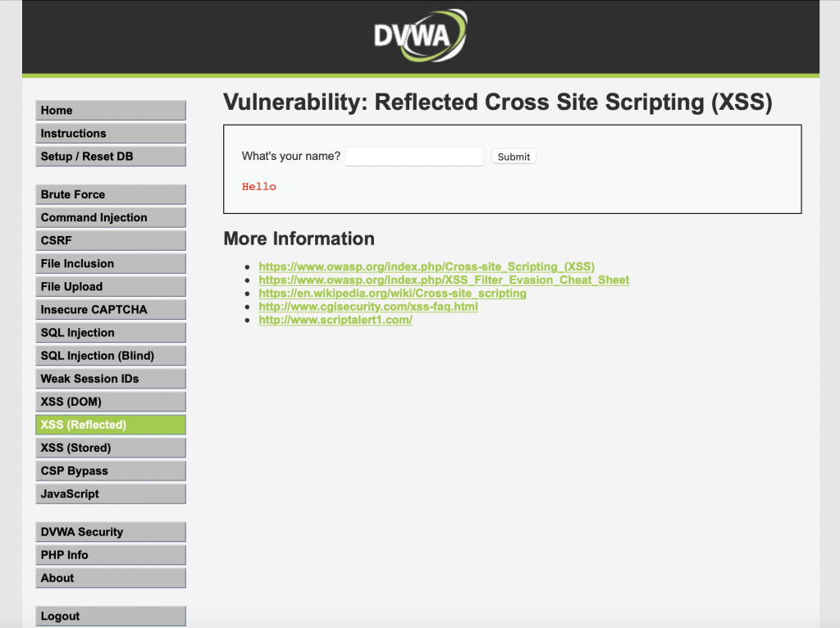The height and width of the screenshot is (628, 840).
Task: Open the Instructions page
Action: point(111,134)
